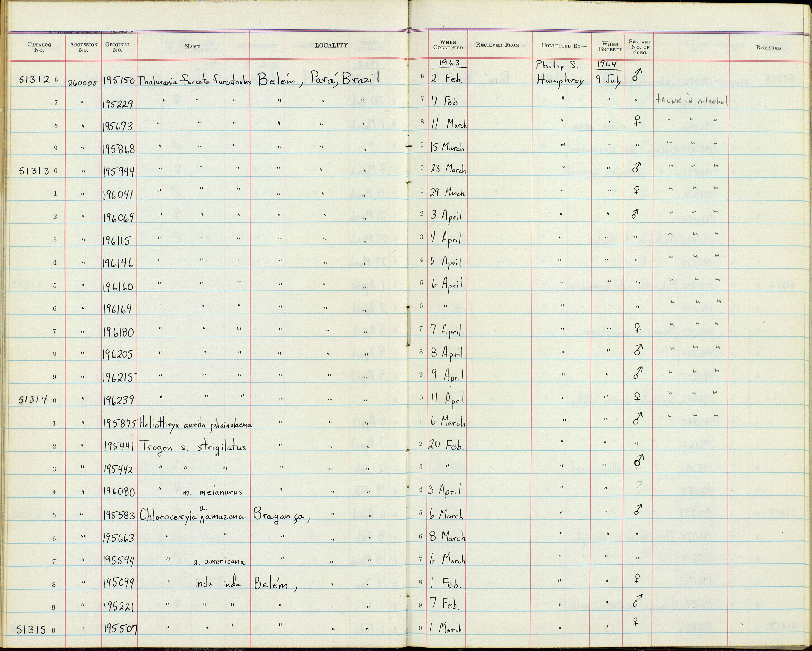Screen dimensions: 812x651
Task: Click original number 196115
Action: click(x=117, y=240)
